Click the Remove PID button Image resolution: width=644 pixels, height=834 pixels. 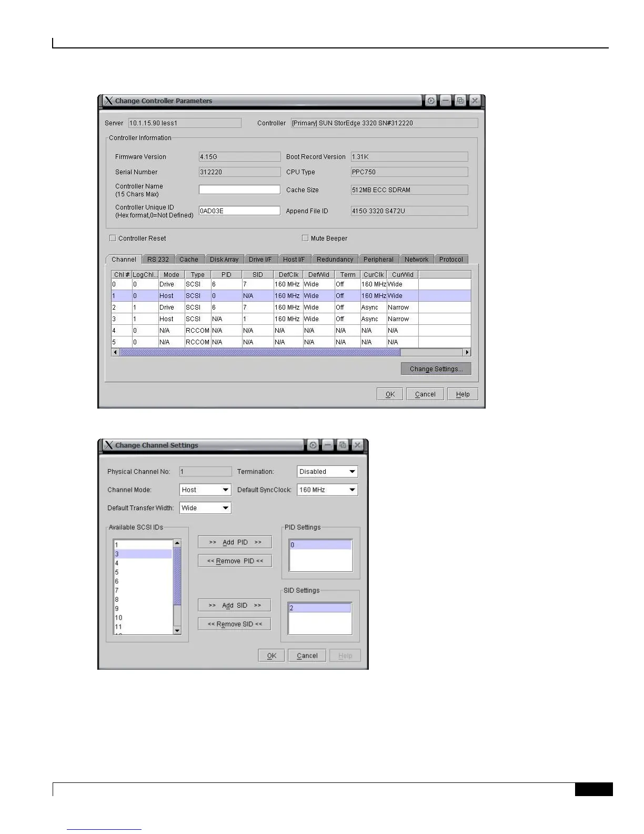coord(235,561)
